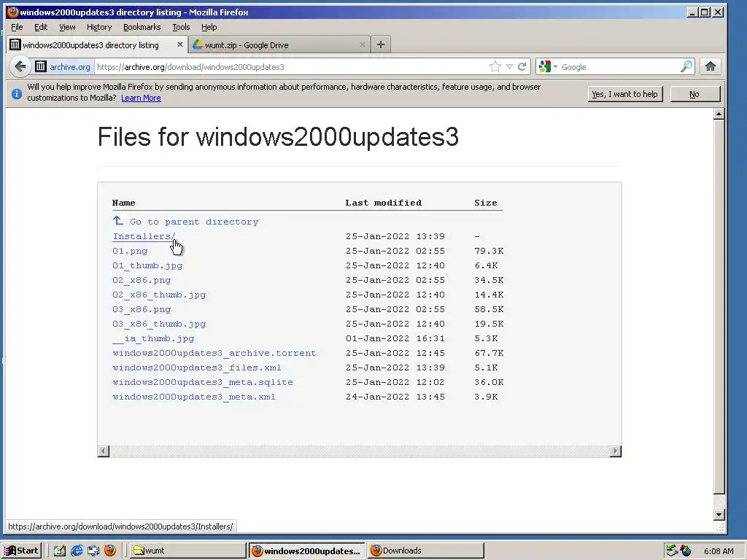Image resolution: width=747 pixels, height=560 pixels.
Task: Open windows2000updates3_files.xml link
Action: click(197, 367)
